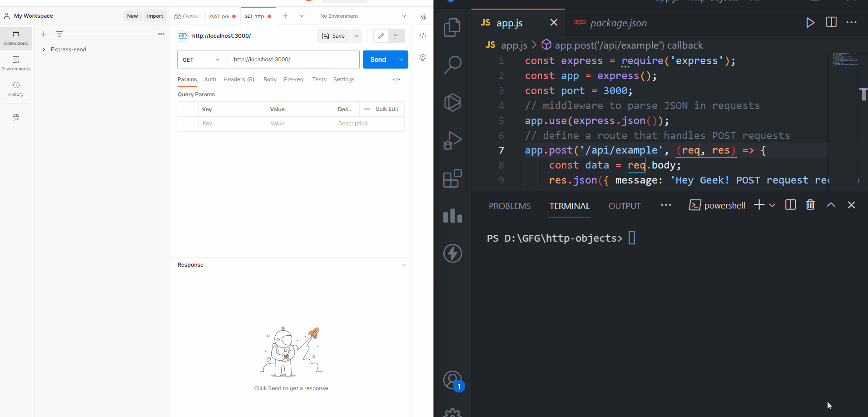Image resolution: width=868 pixels, height=417 pixels.
Task: Run the app.js file
Action: click(810, 22)
